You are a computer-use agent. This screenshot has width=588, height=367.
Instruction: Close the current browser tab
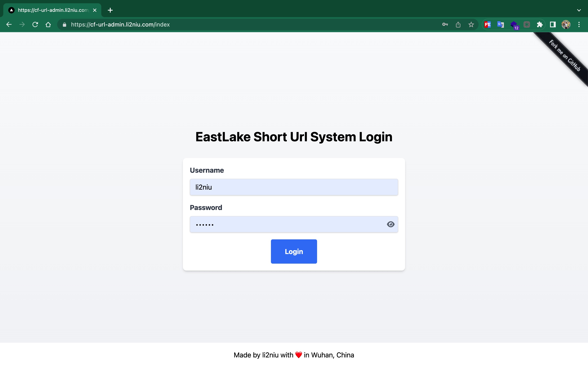click(x=95, y=10)
